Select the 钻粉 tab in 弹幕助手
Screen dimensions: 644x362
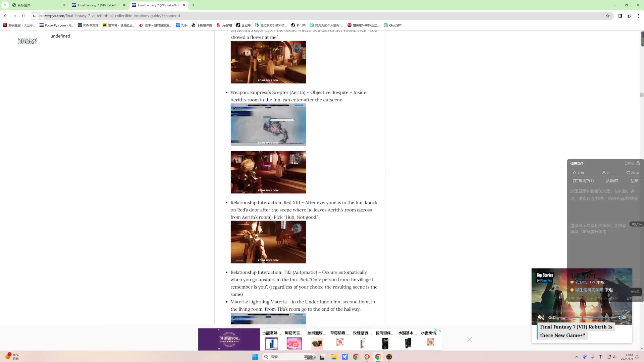click(x=634, y=181)
